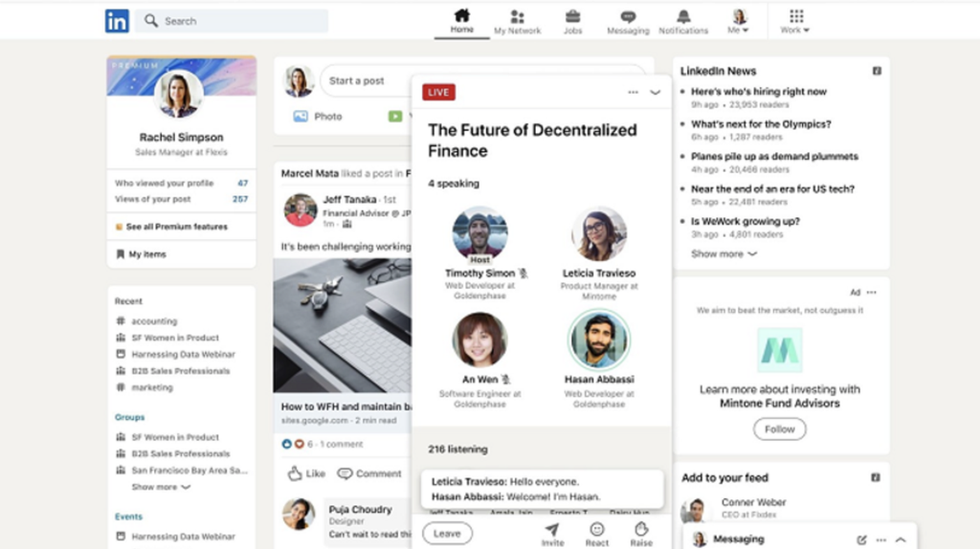
Task: Click the LinkedIn logo icon
Action: [117, 21]
